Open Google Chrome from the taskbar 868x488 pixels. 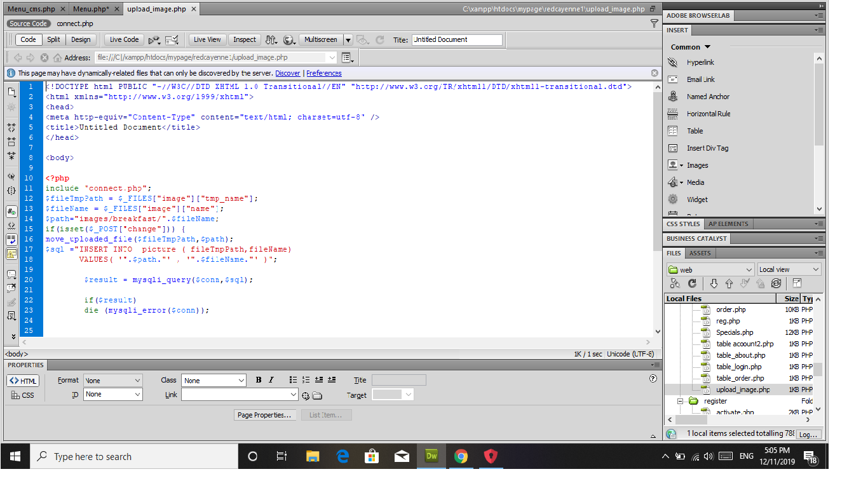tap(461, 456)
